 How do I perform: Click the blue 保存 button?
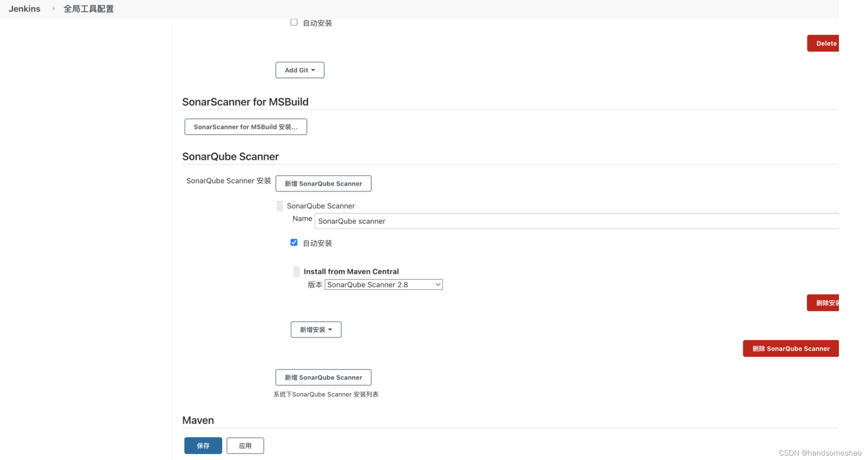pos(203,445)
